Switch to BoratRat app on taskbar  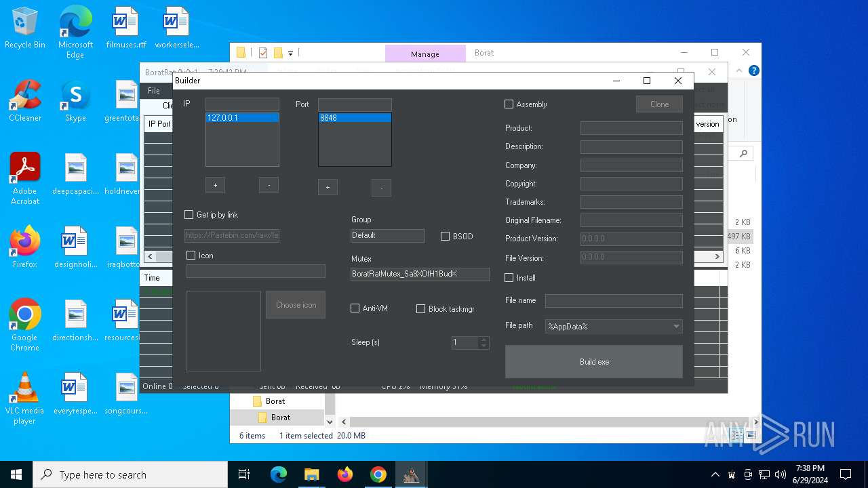[411, 474]
